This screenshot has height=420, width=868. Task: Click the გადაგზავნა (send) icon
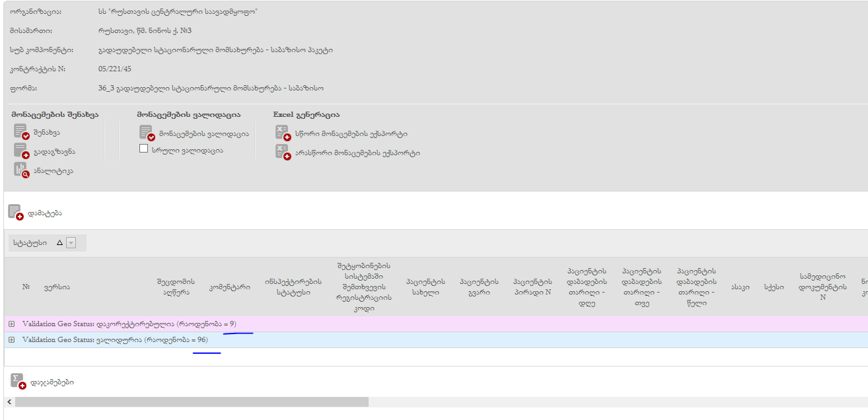21,151
